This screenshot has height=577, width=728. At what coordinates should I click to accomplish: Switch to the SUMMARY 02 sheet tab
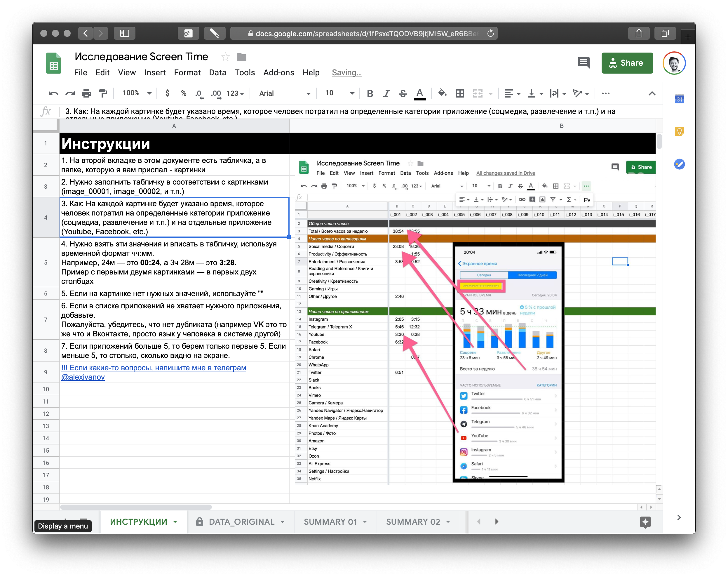(418, 522)
